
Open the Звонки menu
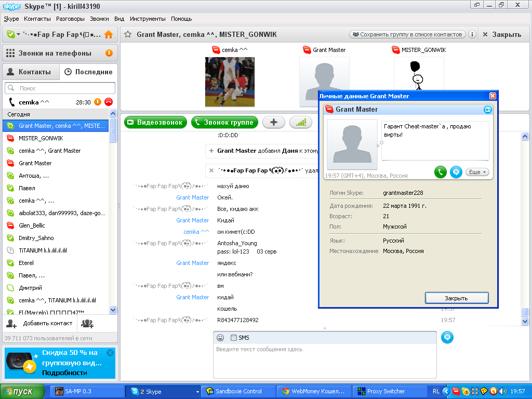point(99,19)
